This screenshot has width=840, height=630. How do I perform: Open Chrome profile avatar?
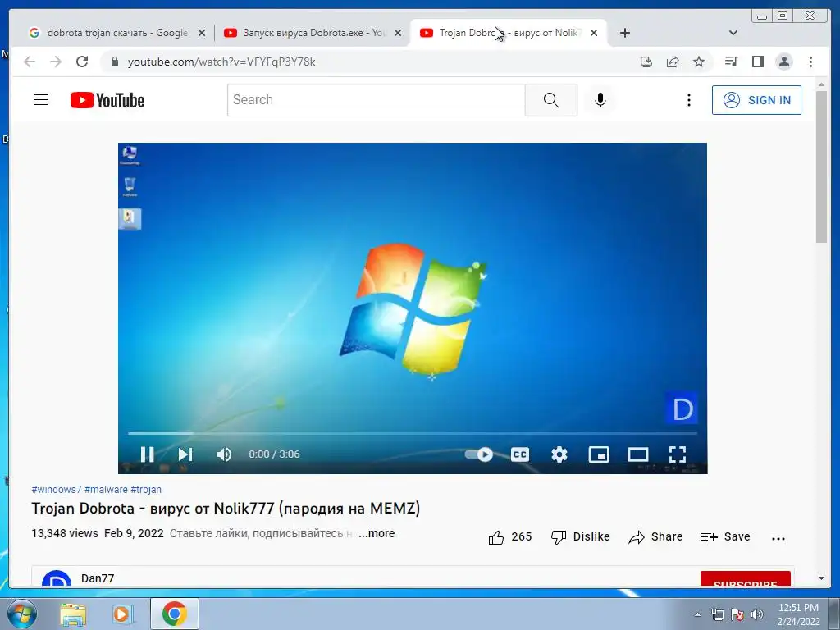[783, 62]
